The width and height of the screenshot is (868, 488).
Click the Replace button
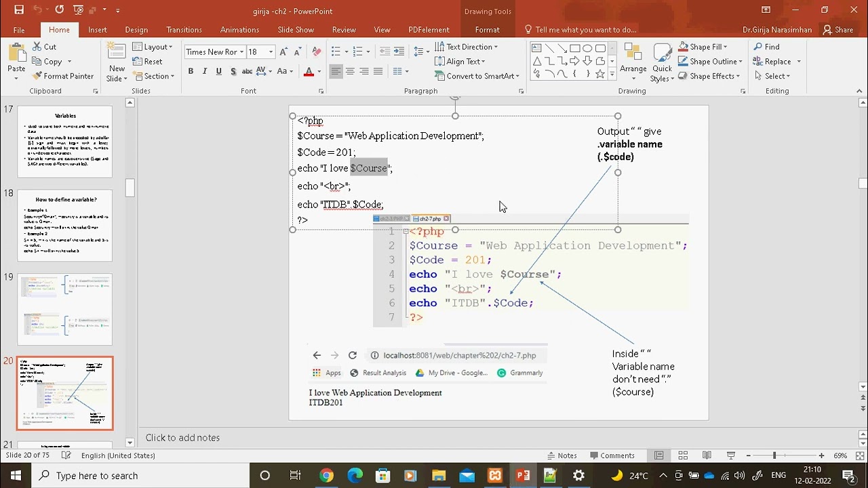point(776,61)
